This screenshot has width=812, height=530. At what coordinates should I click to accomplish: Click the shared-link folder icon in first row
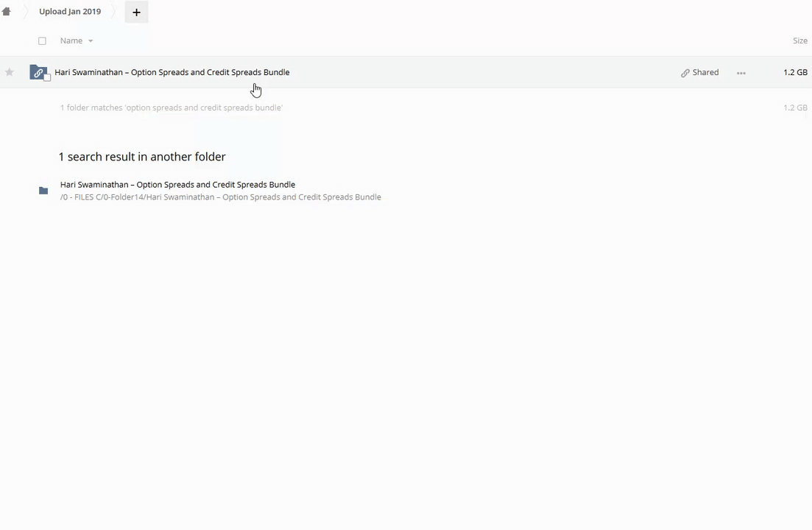(38, 72)
